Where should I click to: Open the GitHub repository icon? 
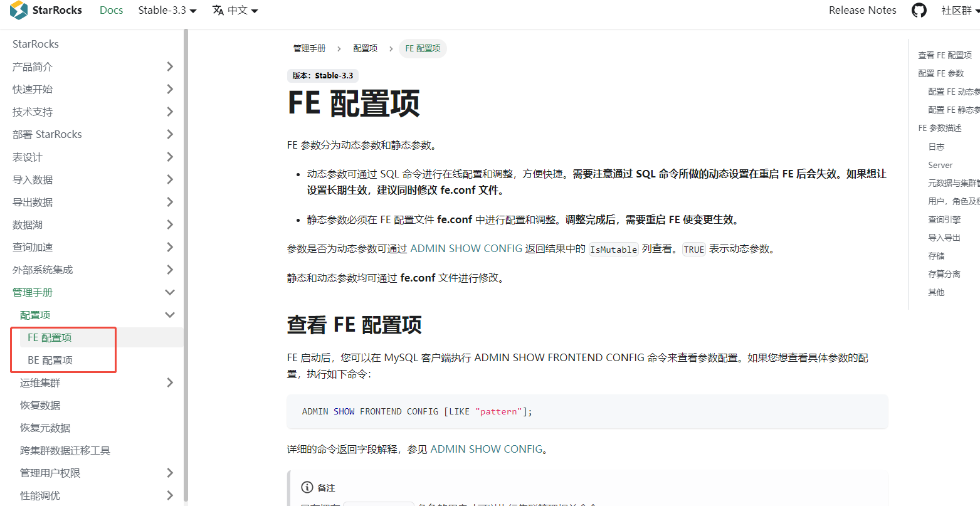[919, 10]
